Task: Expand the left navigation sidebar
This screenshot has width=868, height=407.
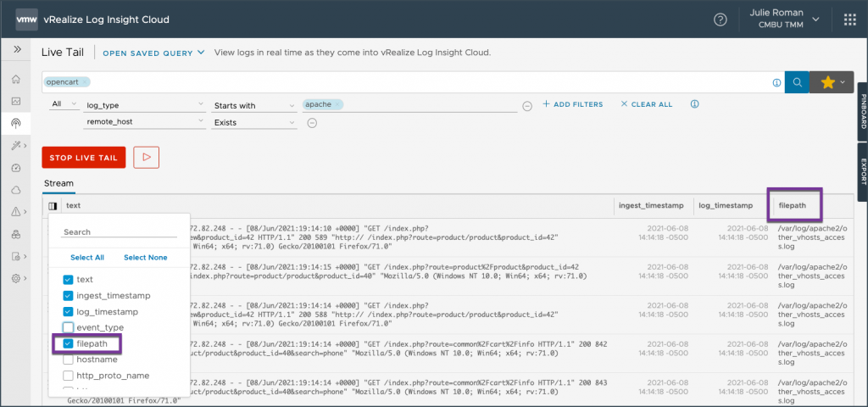Action: coord(17,49)
